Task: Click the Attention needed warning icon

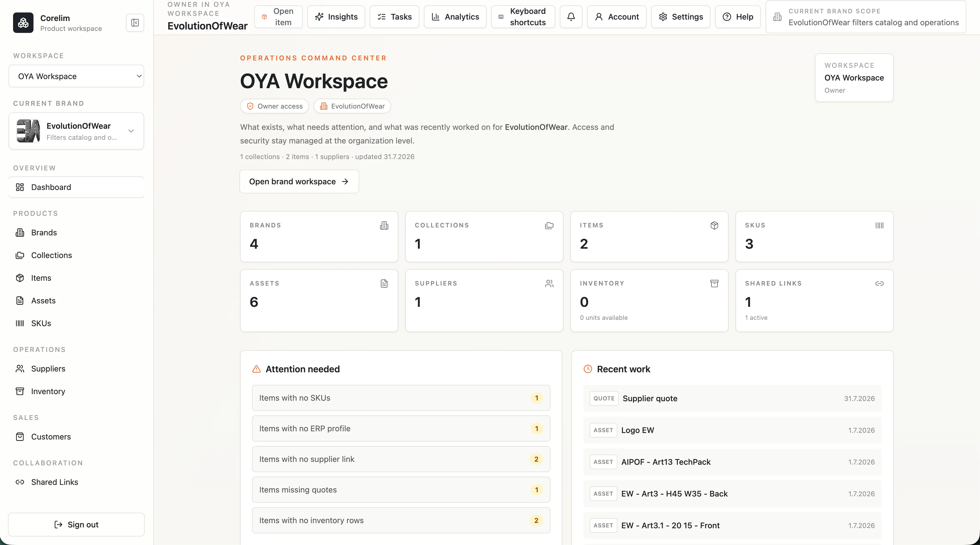Action: pyautogui.click(x=256, y=369)
